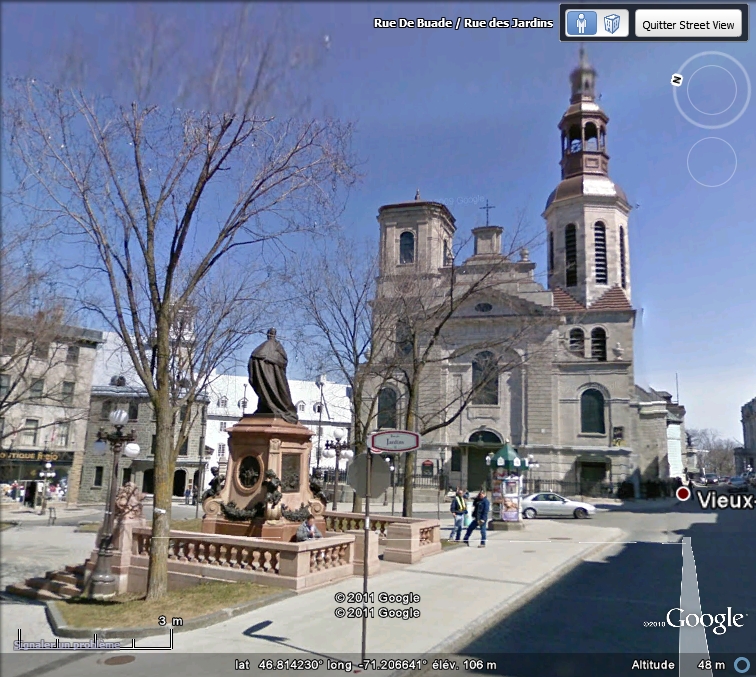This screenshot has width=756, height=677.
Task: Click Quitter Street View button
Action: tap(688, 24)
